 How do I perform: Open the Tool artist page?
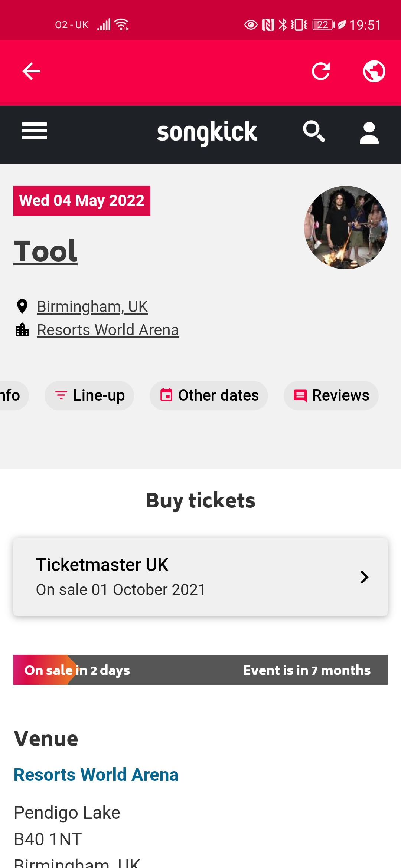pyautogui.click(x=45, y=250)
